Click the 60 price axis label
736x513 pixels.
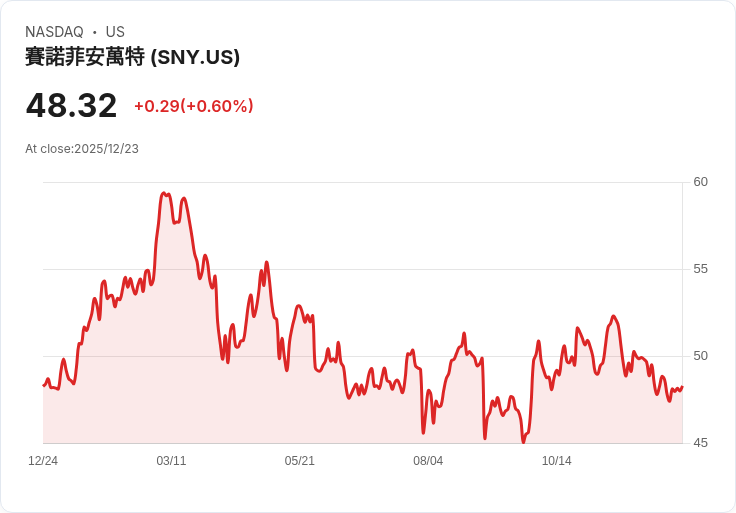[x=700, y=182]
